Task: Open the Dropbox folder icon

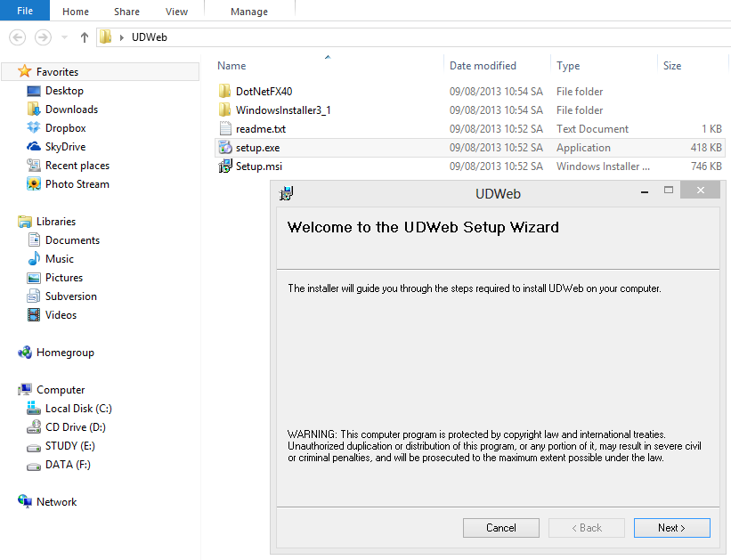Action: click(x=34, y=127)
